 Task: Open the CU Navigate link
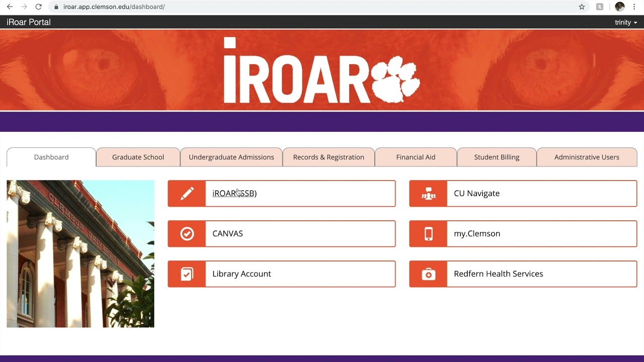[476, 194]
